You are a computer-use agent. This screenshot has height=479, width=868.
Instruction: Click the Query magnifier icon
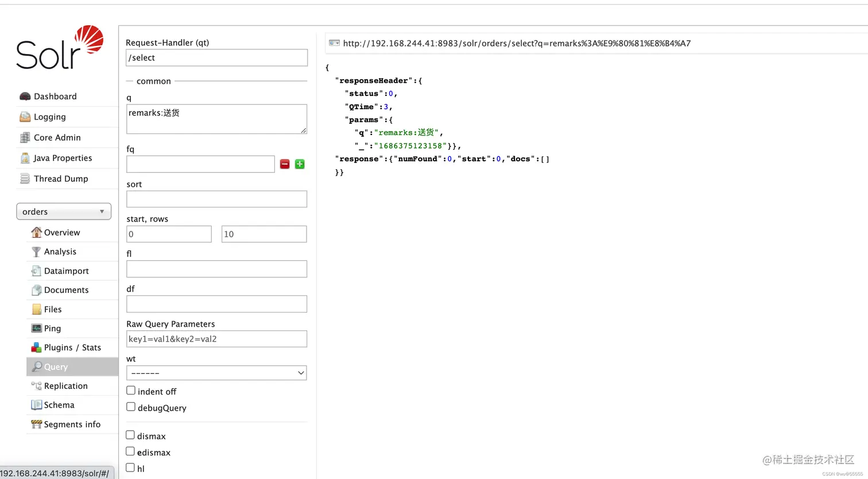point(37,366)
